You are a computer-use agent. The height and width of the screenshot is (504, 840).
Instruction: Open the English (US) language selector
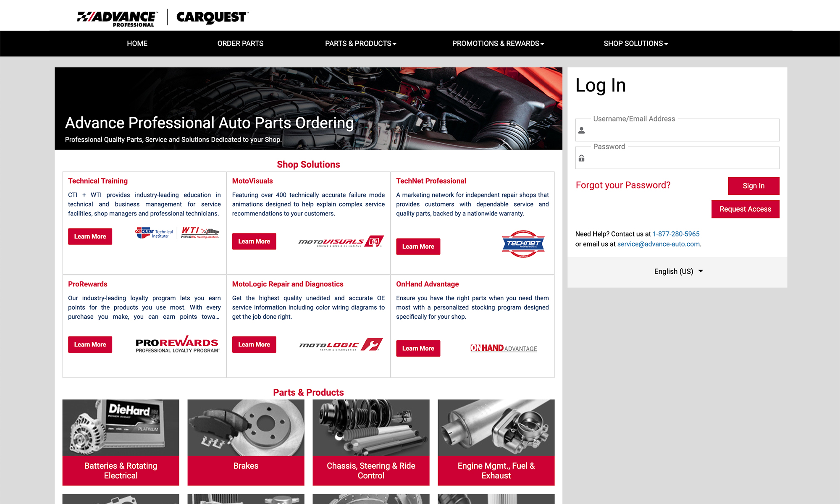click(678, 271)
